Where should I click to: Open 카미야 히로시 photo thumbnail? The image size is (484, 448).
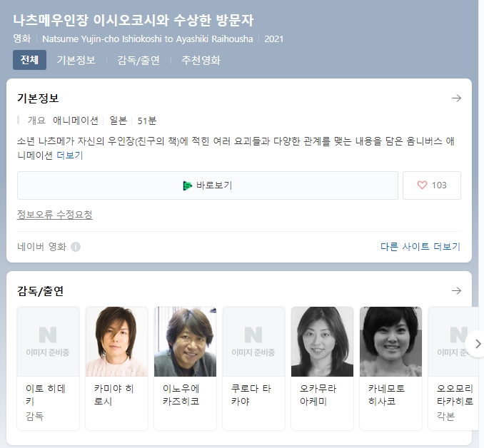(116, 342)
